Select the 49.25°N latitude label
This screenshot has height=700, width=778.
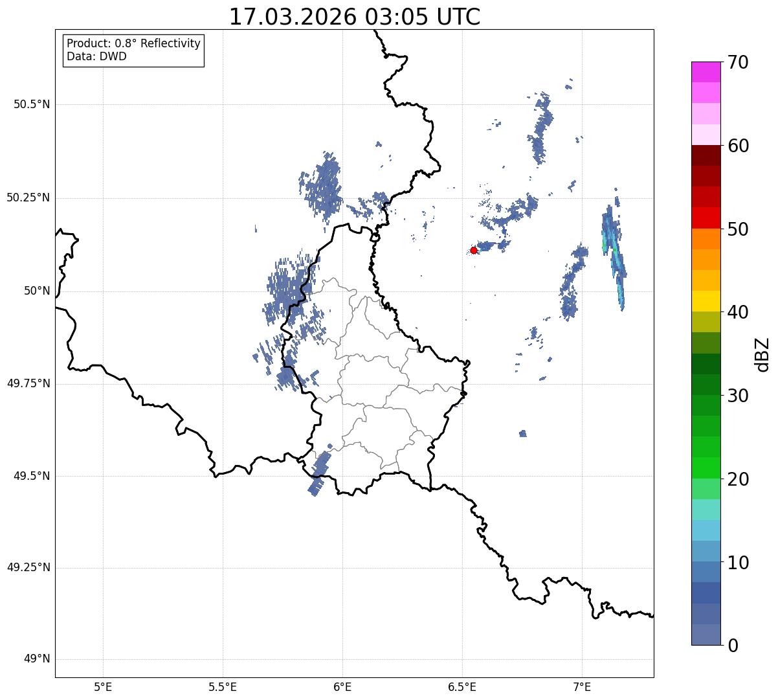28,568
